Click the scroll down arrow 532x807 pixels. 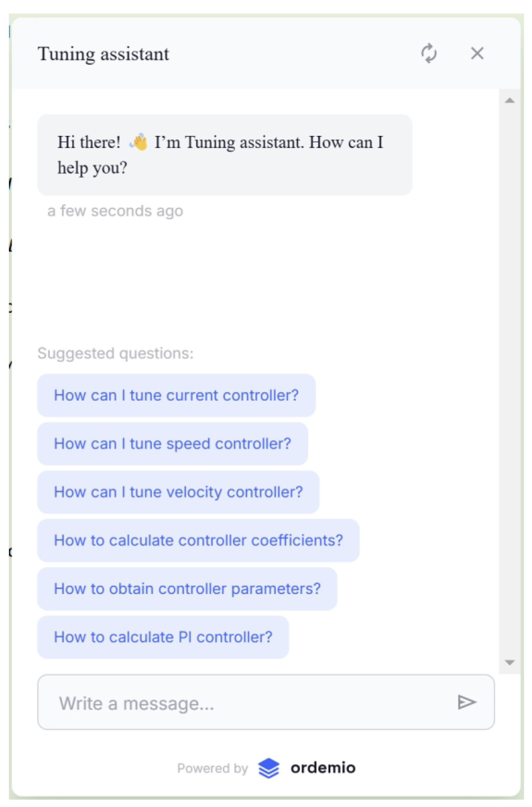coord(510,662)
